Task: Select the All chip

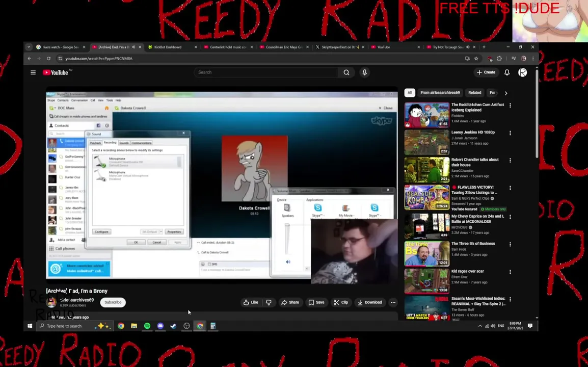Action: click(410, 93)
